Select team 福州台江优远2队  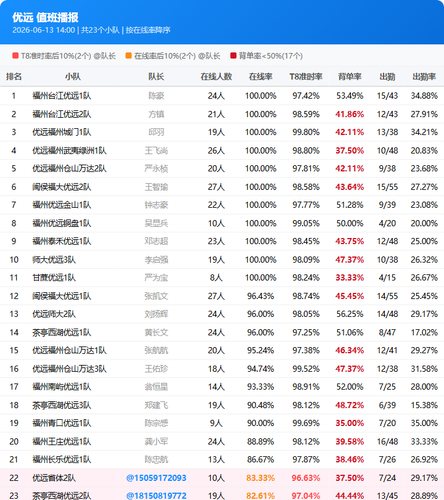coord(62,114)
